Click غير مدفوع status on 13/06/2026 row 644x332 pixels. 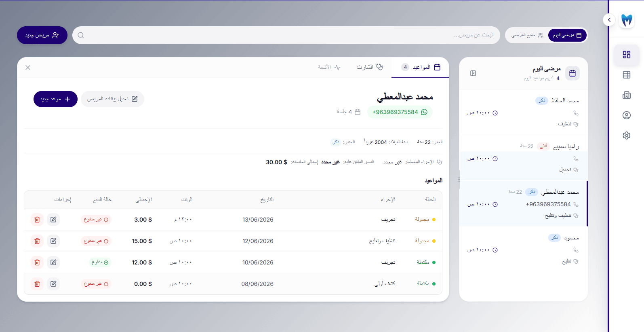[x=96, y=220]
